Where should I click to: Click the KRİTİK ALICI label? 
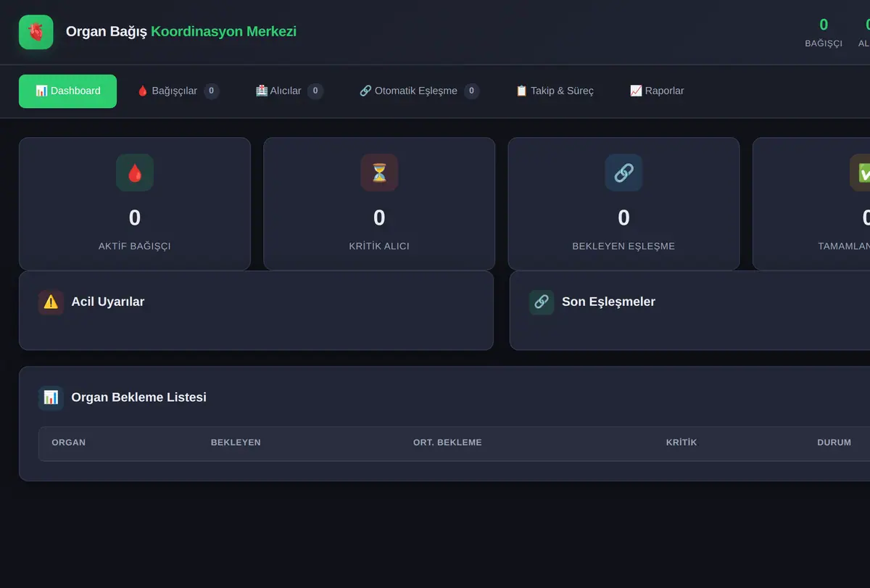click(379, 246)
